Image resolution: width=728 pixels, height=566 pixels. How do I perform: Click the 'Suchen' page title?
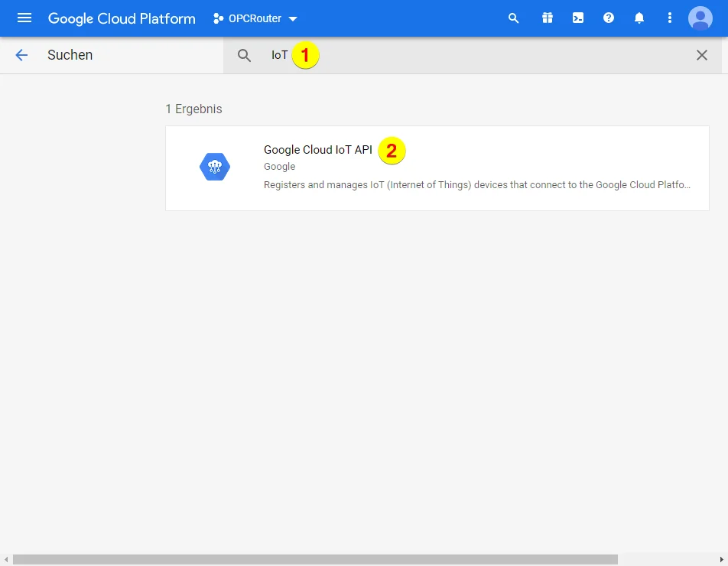[x=70, y=55]
